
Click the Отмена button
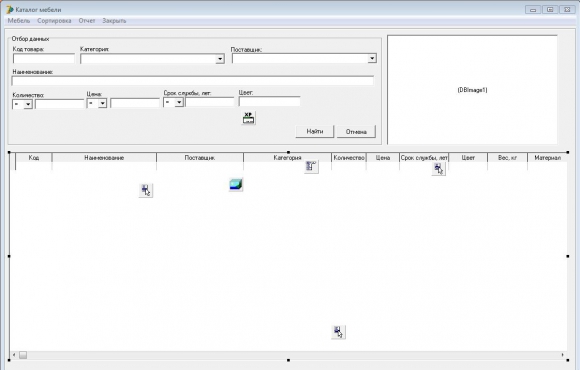pos(356,132)
